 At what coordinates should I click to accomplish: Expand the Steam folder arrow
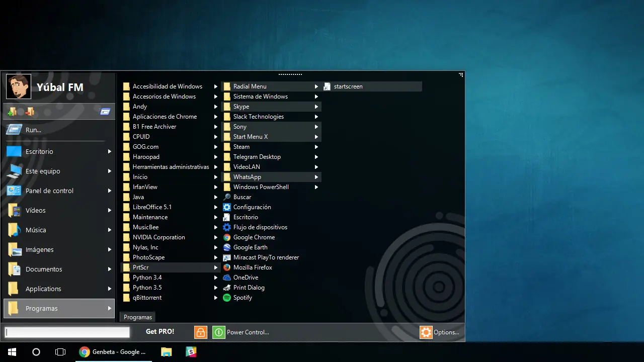[x=316, y=147]
